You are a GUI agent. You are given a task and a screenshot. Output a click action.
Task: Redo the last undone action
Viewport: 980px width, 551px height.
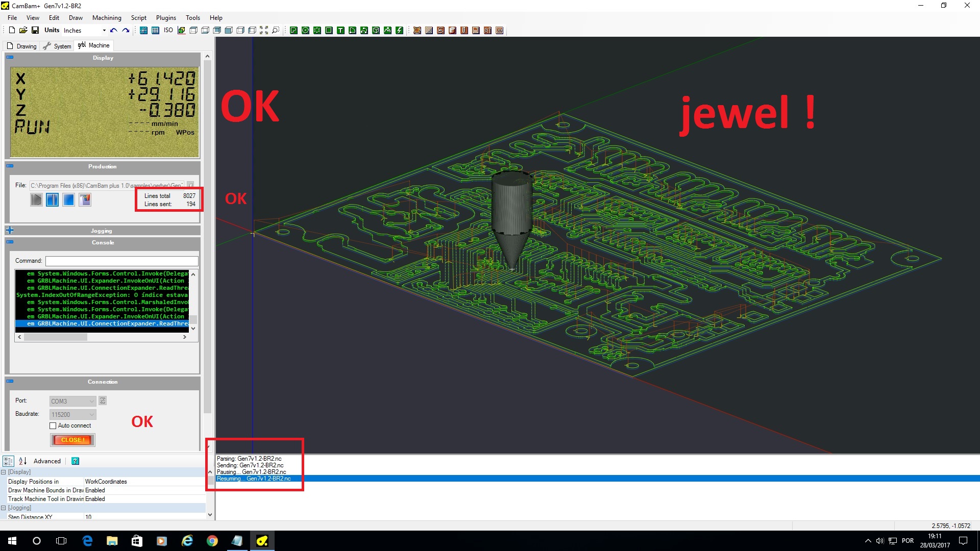click(126, 30)
